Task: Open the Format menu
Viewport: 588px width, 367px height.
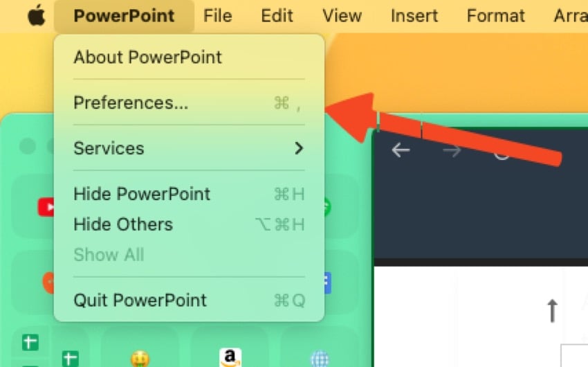Action: click(x=495, y=16)
